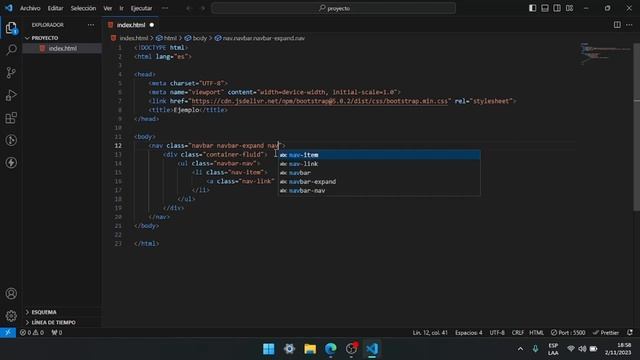The width and height of the screenshot is (640, 360).
Task: Open the Explorer view in activity bar
Action: coord(11,28)
